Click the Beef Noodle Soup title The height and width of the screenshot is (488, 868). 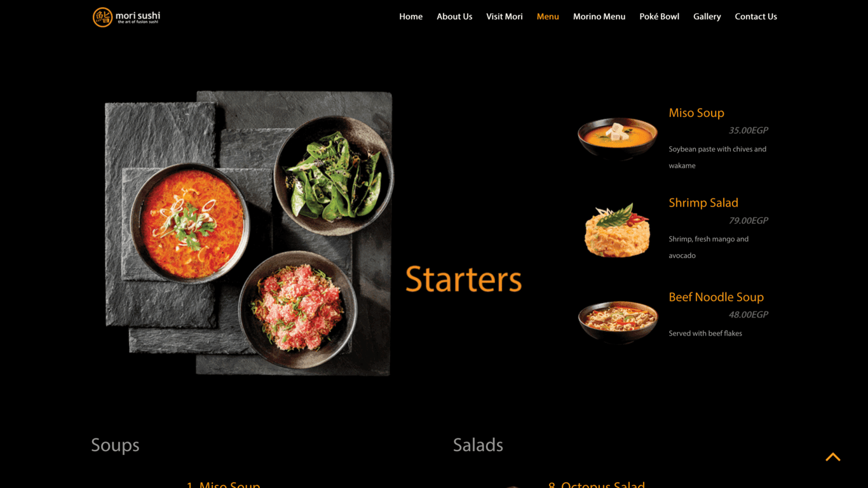[716, 297]
